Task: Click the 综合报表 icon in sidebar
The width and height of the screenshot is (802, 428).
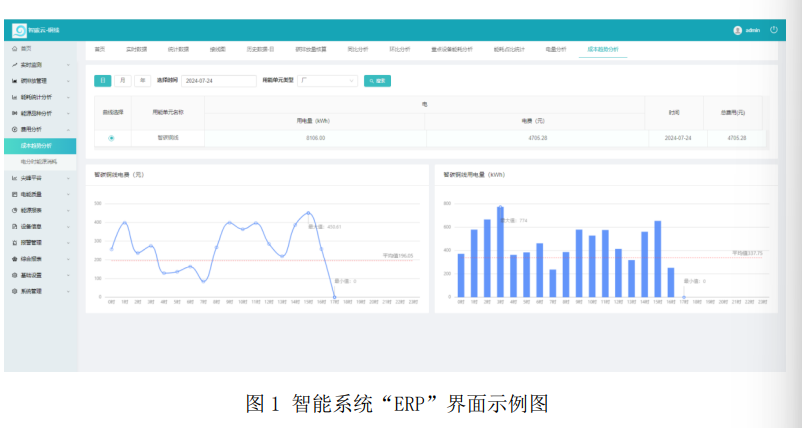Action: pos(14,258)
